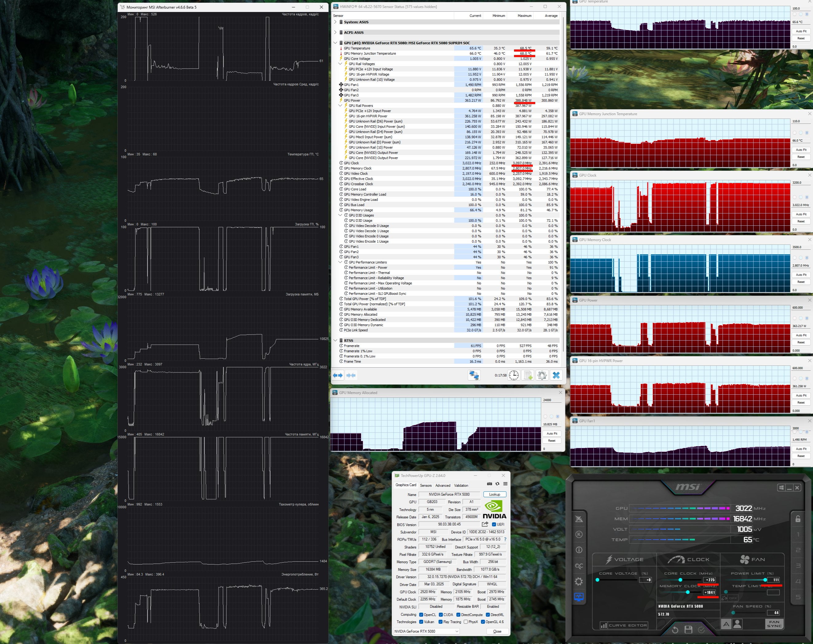Open HWiNFO sensor settings gear
The image size is (813, 644).
542,375
